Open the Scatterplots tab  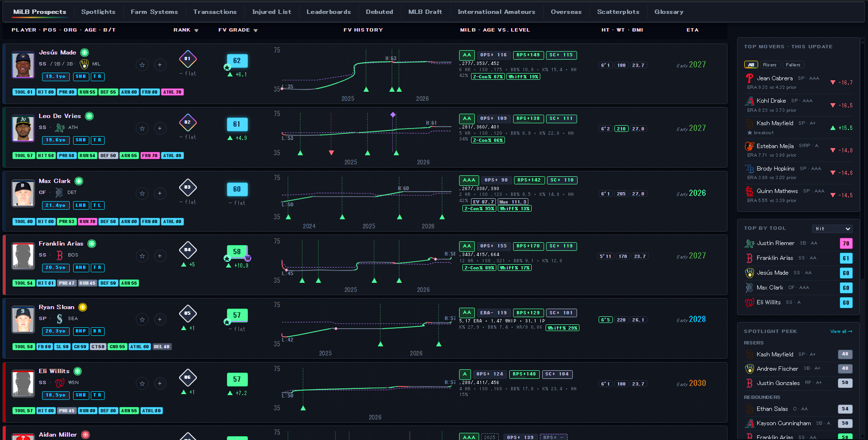click(x=618, y=12)
